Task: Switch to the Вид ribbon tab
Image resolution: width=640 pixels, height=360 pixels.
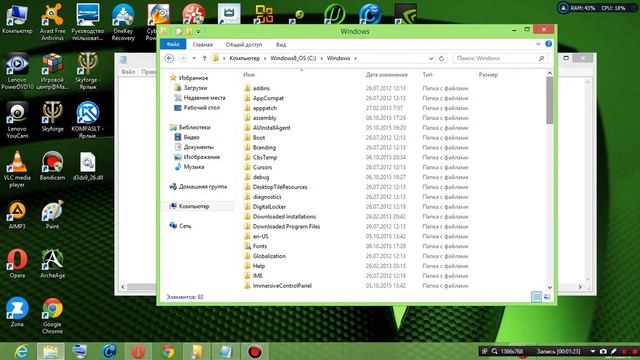Action: click(x=281, y=44)
